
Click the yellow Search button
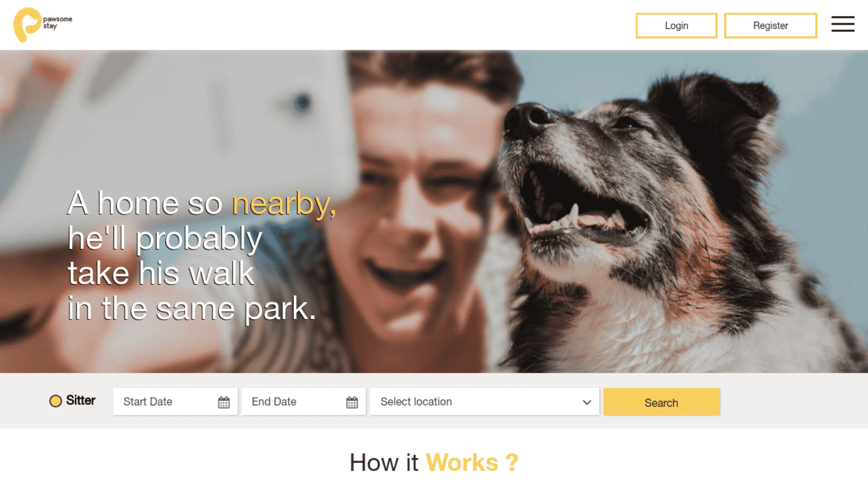tap(661, 402)
